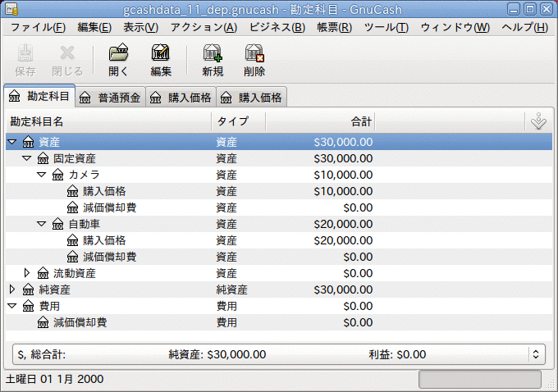Expand the 流動資産 account
558x392 pixels.
27,273
